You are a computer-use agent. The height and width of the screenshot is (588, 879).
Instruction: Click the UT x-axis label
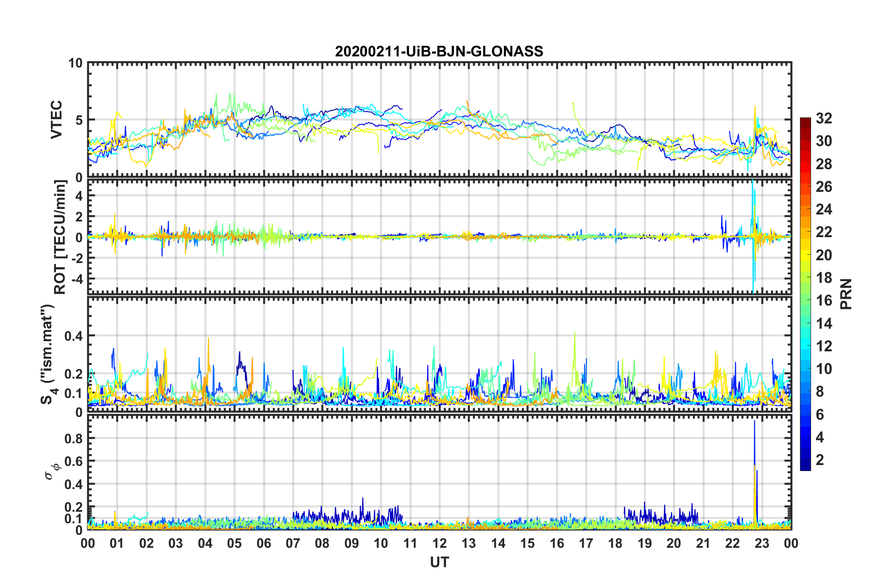click(x=439, y=562)
